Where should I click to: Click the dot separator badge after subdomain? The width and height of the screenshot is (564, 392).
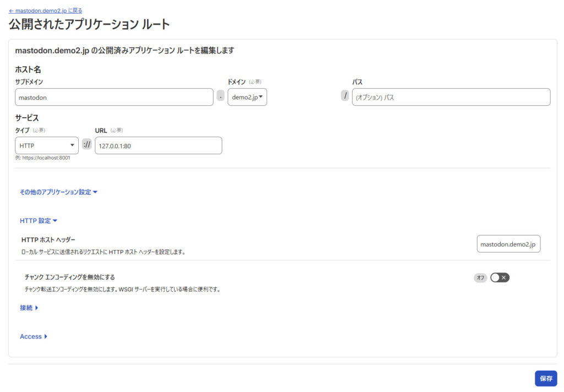(x=220, y=96)
